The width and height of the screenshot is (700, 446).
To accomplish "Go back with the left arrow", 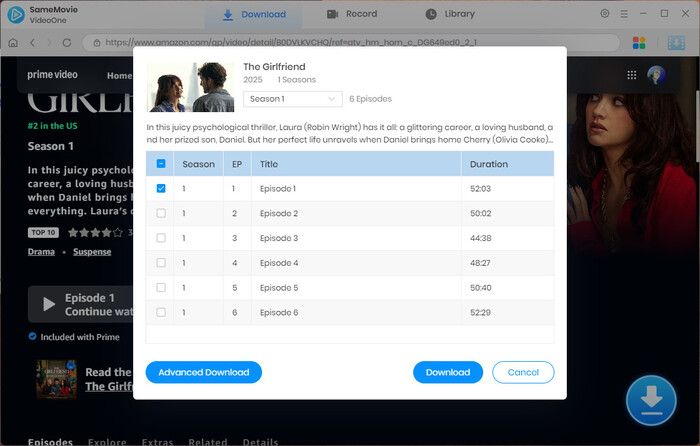I will coord(33,43).
